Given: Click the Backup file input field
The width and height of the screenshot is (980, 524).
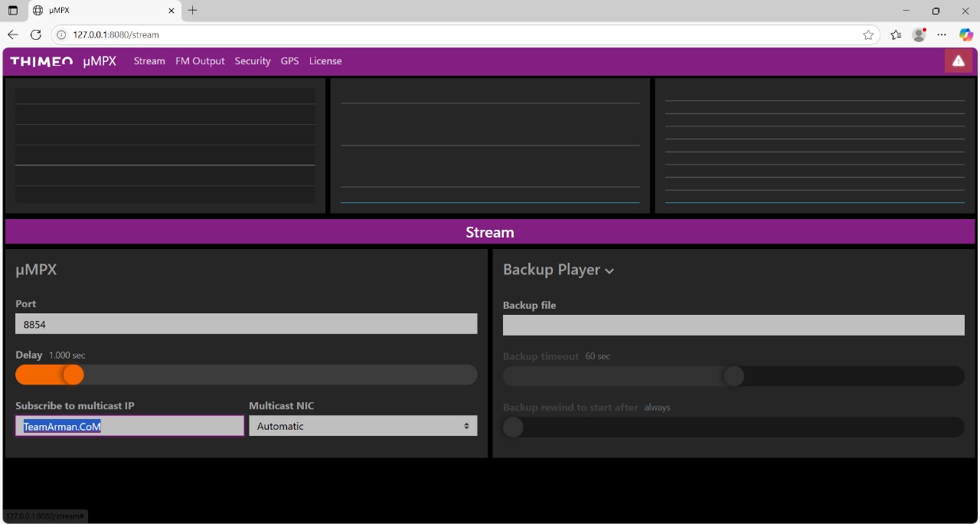Looking at the screenshot, I should (733, 326).
